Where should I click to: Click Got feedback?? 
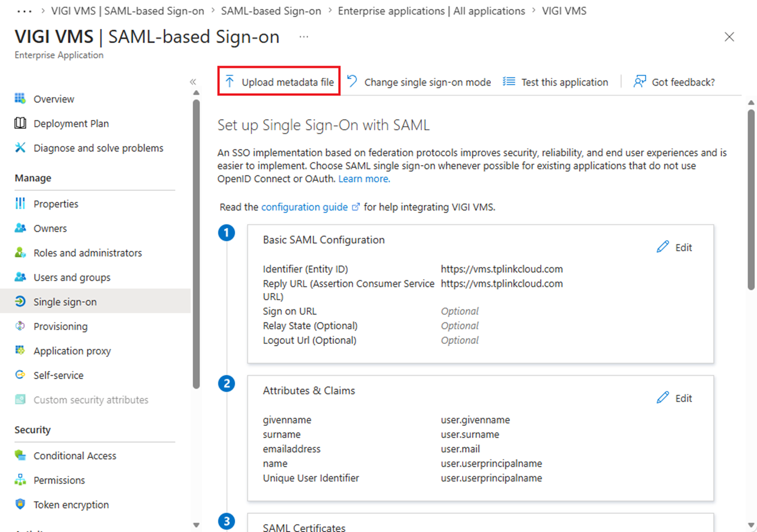click(x=674, y=82)
